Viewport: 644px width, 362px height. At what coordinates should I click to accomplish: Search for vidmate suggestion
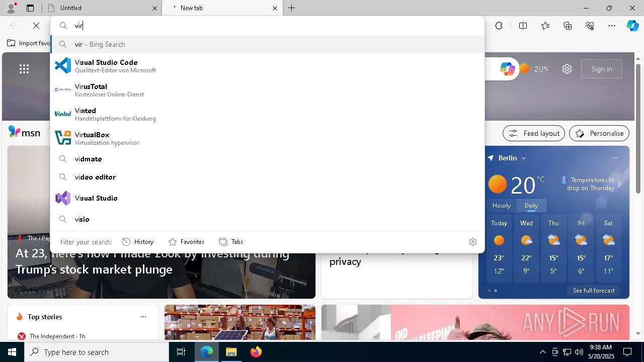267,159
